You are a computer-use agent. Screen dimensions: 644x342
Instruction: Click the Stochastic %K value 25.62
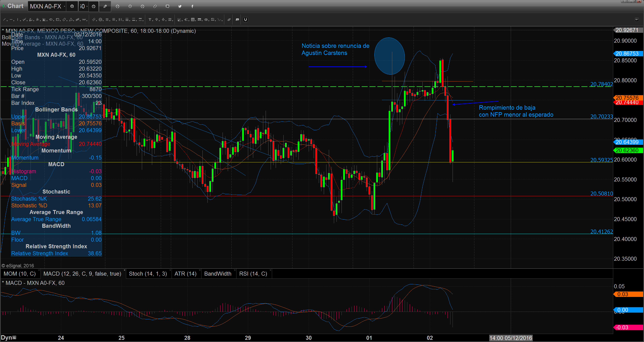coord(95,199)
